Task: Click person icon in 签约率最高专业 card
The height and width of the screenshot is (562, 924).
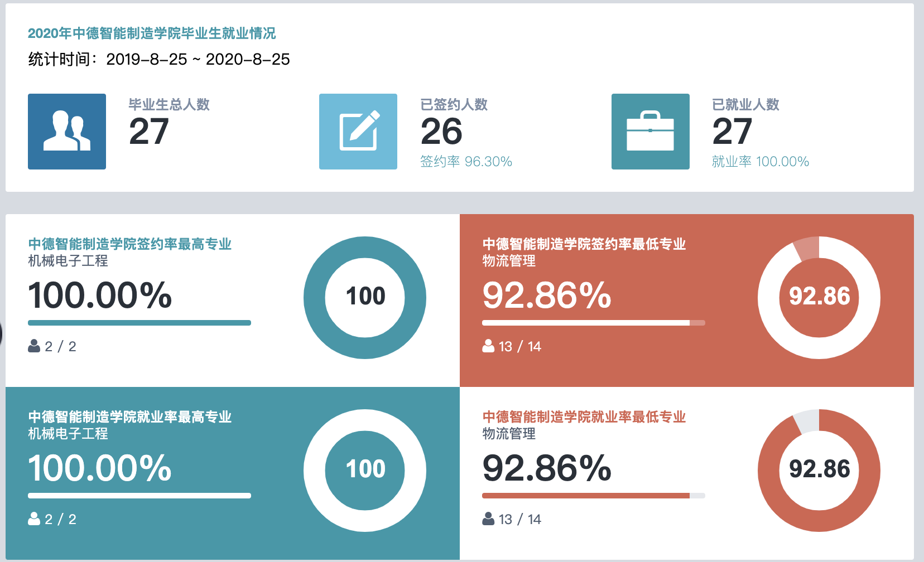Action: [x=34, y=346]
